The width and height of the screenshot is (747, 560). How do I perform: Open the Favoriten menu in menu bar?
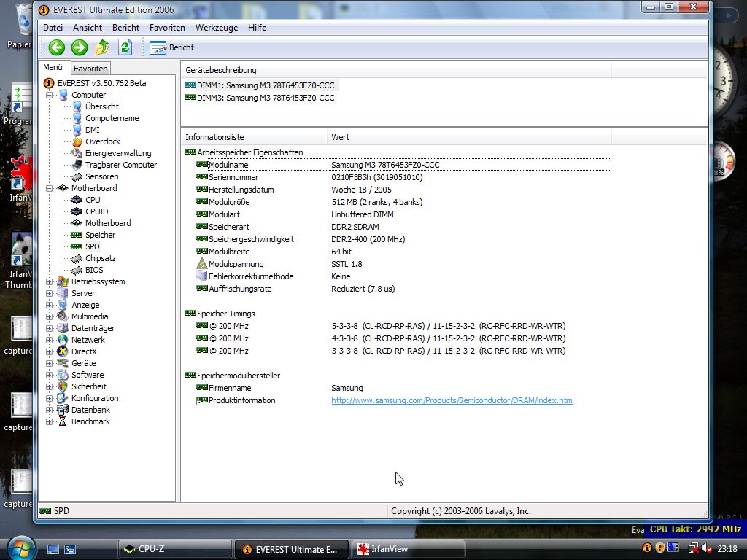pos(167,28)
